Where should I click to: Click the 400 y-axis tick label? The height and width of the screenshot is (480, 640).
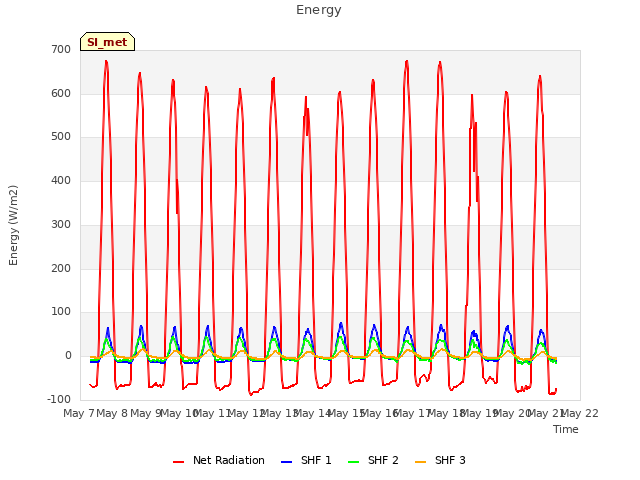61,180
